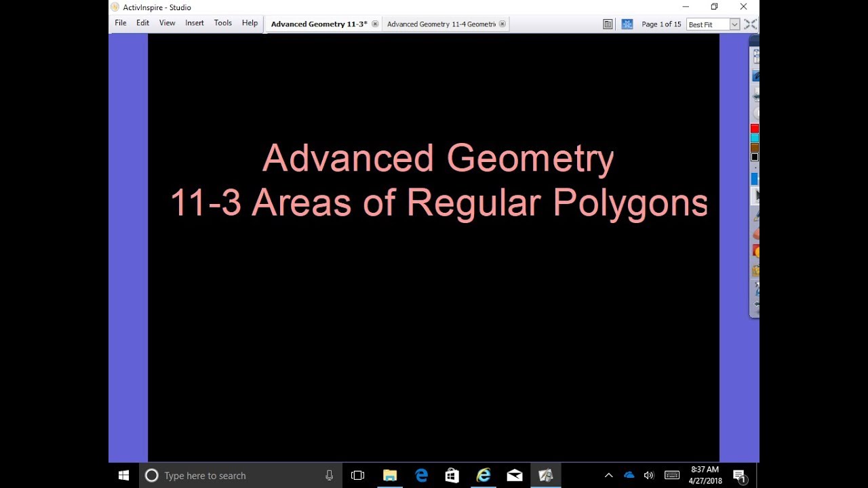
Task: Open Task View from the taskbar
Action: [x=357, y=476]
